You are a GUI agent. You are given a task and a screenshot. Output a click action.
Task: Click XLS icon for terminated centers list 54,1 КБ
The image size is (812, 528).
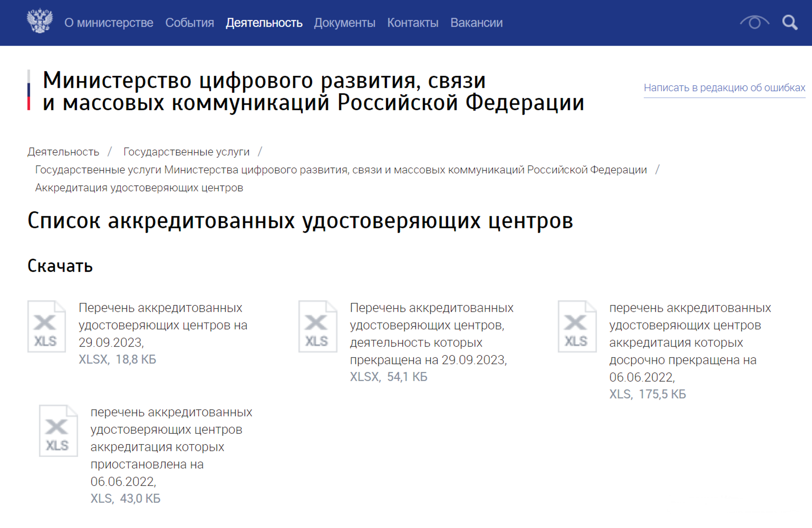318,326
